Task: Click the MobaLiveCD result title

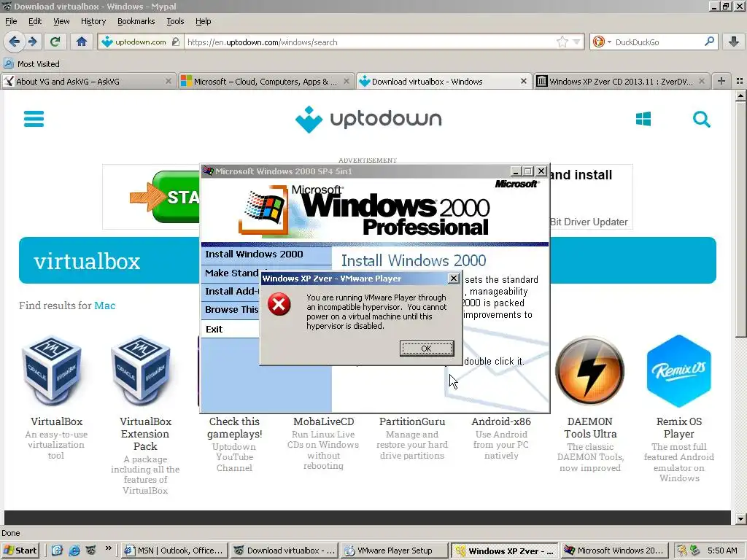Action: [323, 421]
